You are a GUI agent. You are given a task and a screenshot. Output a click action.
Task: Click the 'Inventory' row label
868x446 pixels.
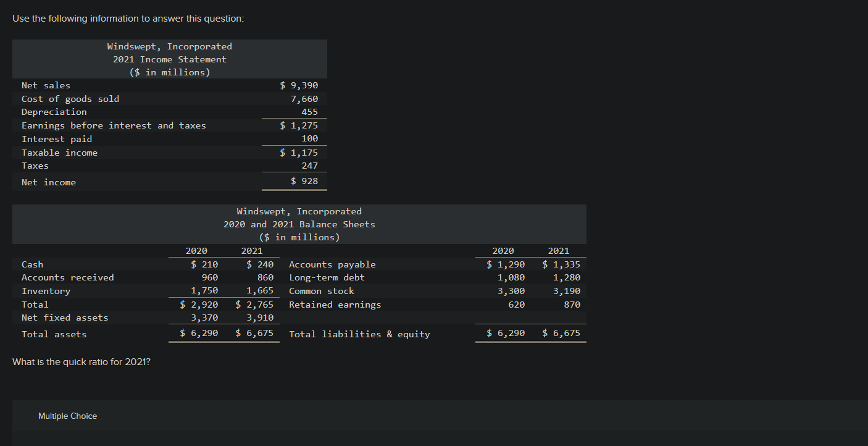click(x=46, y=291)
